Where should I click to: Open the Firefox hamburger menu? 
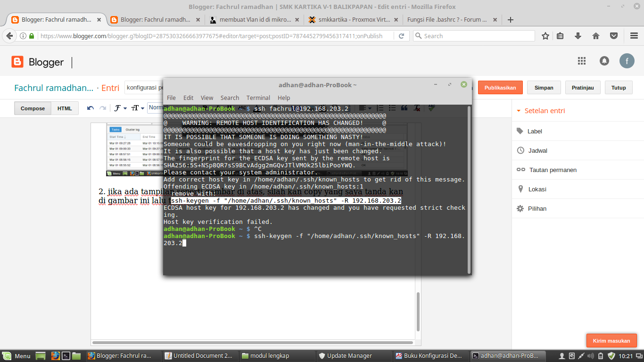(x=634, y=36)
